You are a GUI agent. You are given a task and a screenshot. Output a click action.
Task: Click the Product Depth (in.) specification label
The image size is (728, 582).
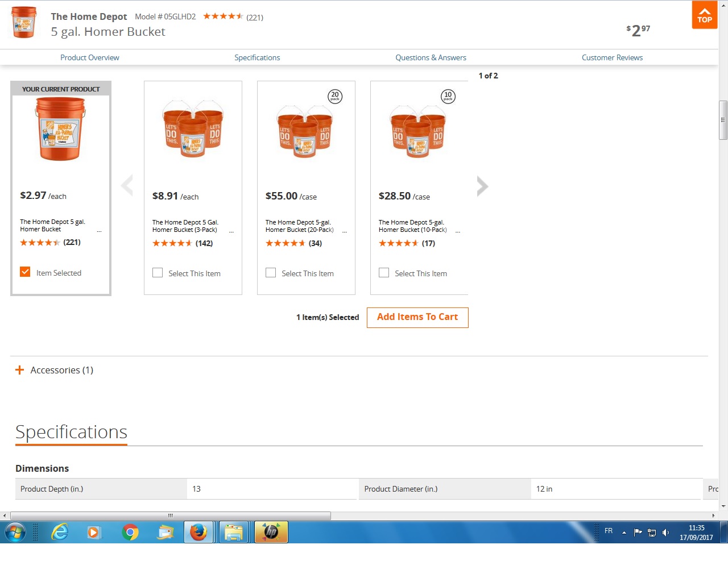pos(52,489)
